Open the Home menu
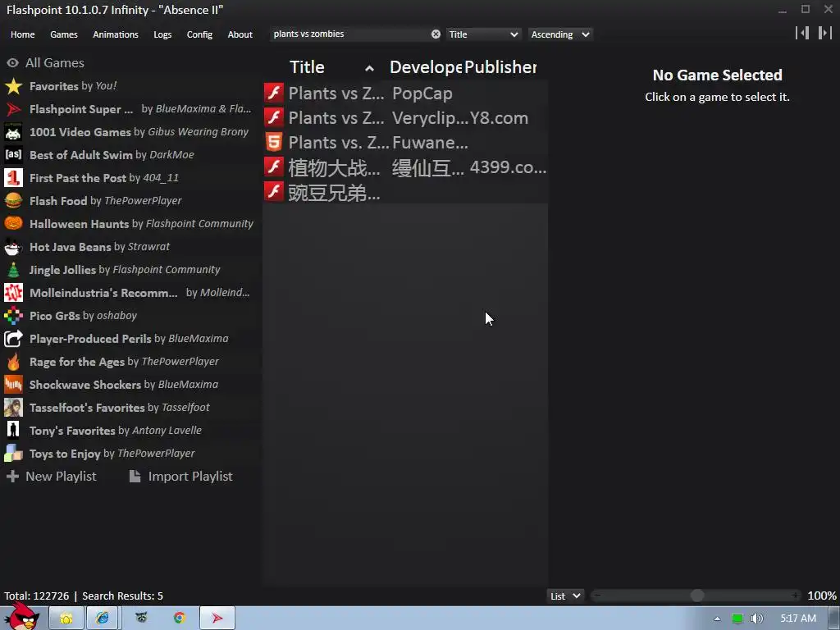The image size is (840, 630). pos(22,34)
